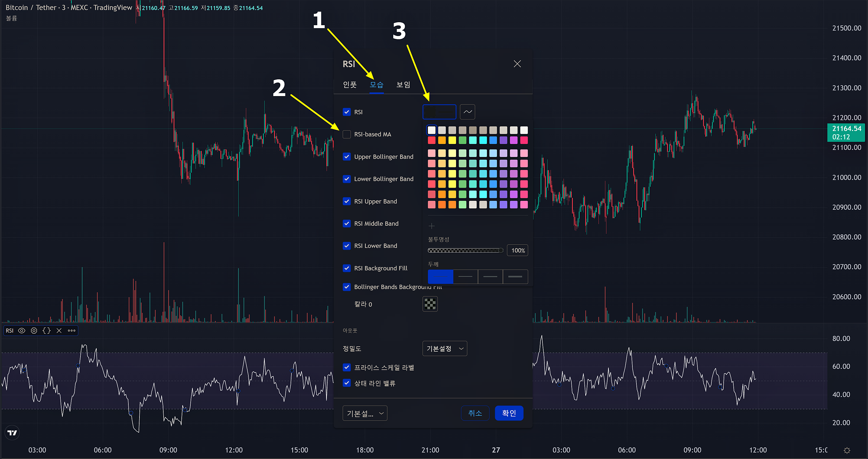Open chart settings gear at bottom right
The width and height of the screenshot is (868, 459).
click(847, 450)
